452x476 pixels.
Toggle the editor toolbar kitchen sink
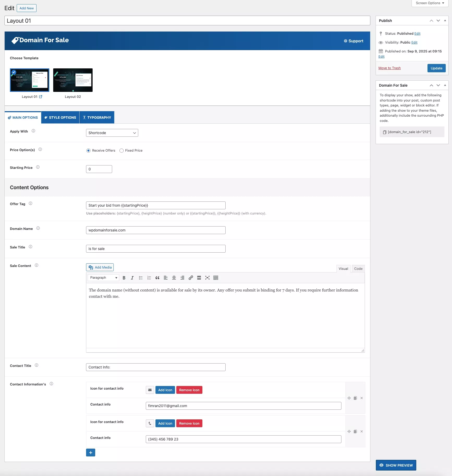(x=216, y=278)
